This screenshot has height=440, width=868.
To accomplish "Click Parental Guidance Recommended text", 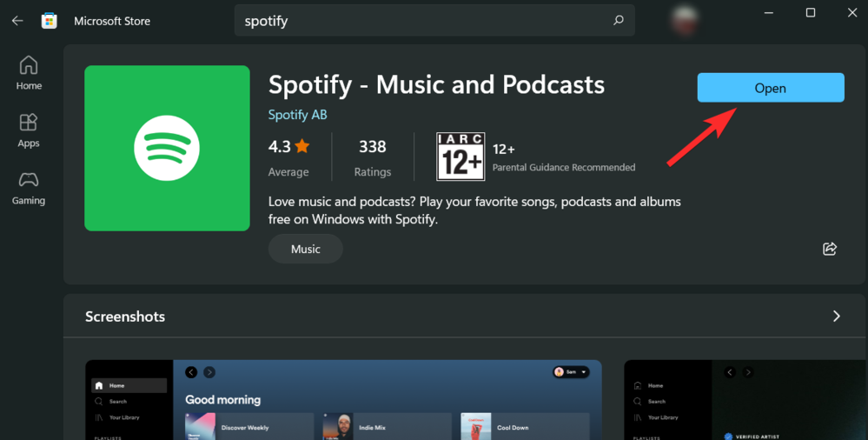I will coord(564,167).
